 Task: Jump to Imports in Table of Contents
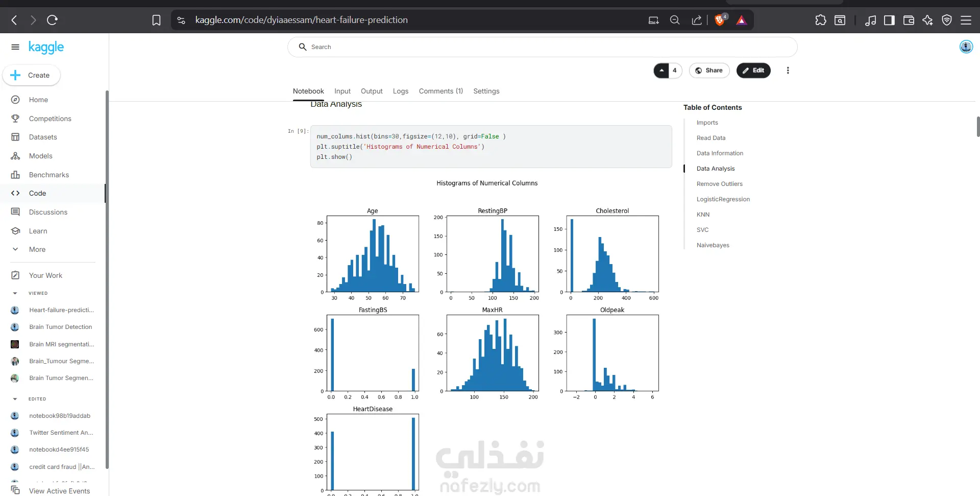(707, 123)
